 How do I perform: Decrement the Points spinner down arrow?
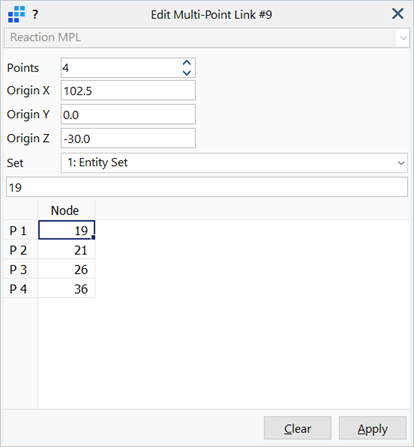click(x=187, y=73)
